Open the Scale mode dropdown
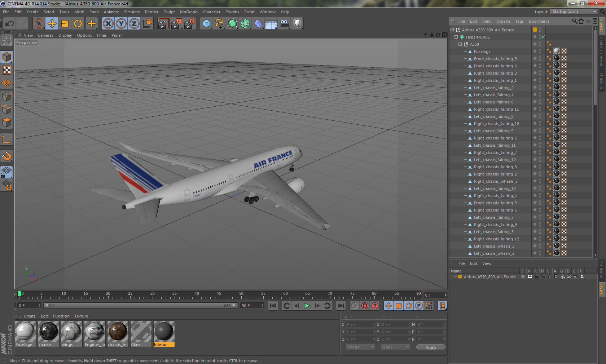This screenshot has width=606, height=364. tap(395, 347)
